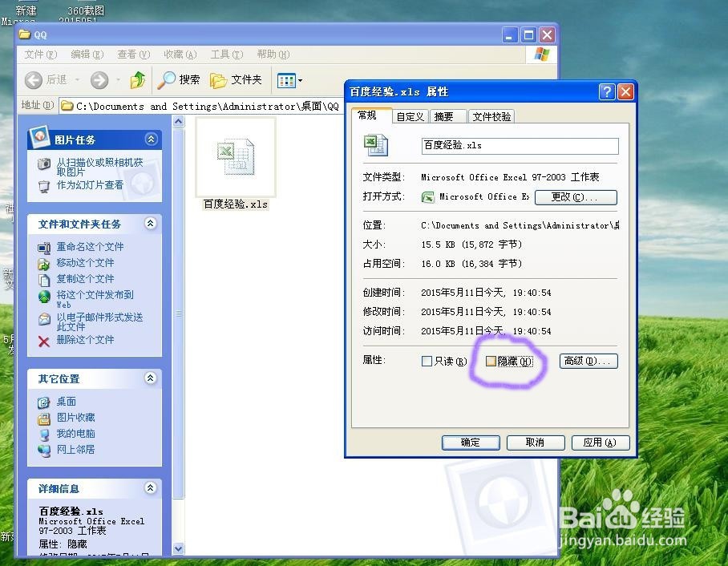Open Back button history dropdown arrow

click(x=77, y=80)
